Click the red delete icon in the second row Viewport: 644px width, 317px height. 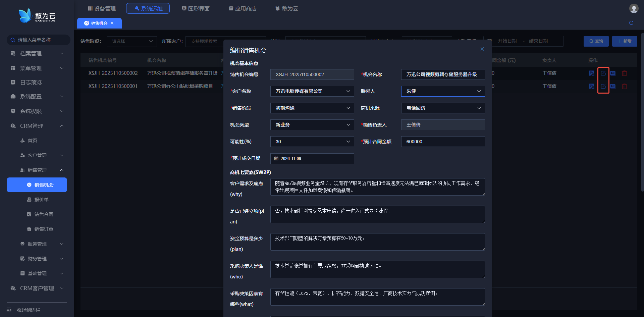tap(624, 86)
